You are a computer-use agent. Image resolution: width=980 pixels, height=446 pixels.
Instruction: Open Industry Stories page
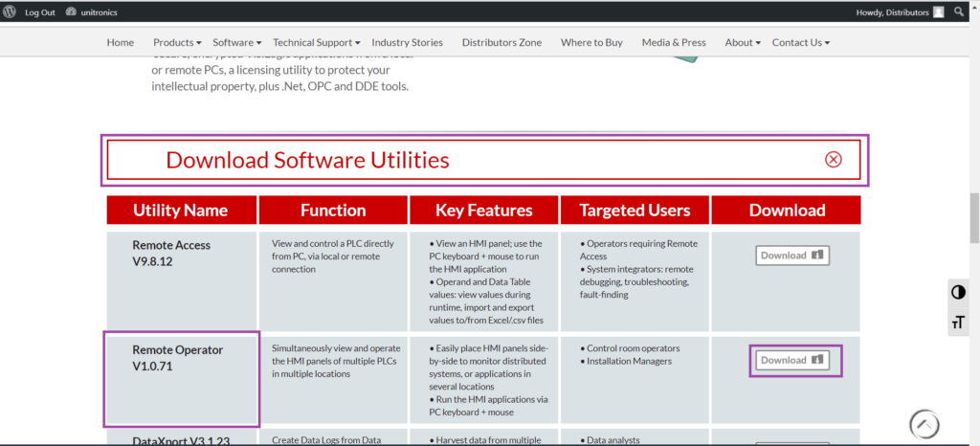(407, 42)
